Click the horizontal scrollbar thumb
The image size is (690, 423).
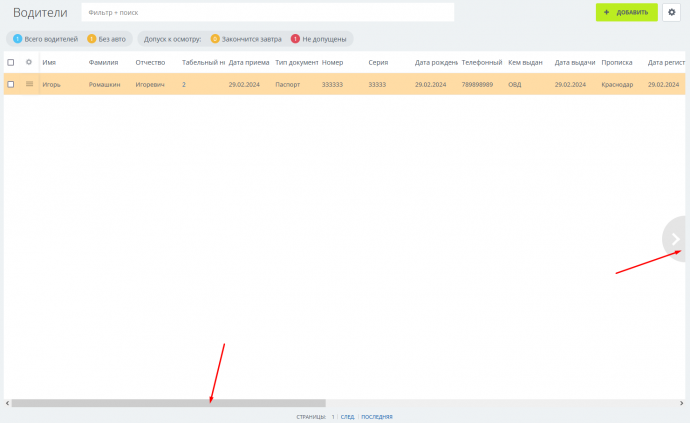click(169, 403)
